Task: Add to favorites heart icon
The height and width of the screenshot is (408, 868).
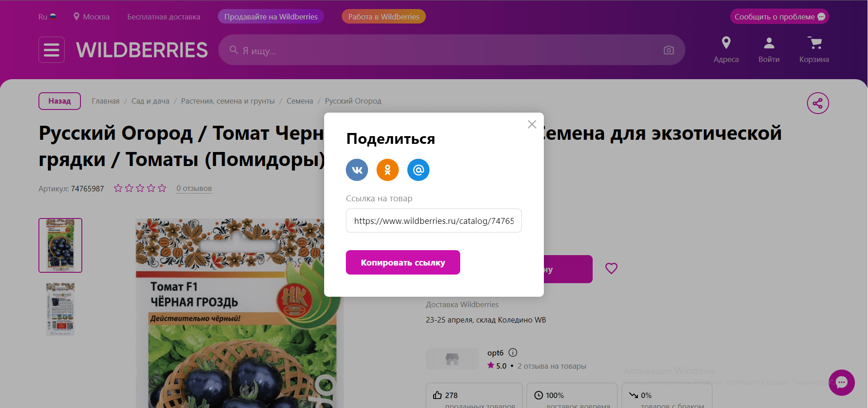Action: point(611,269)
